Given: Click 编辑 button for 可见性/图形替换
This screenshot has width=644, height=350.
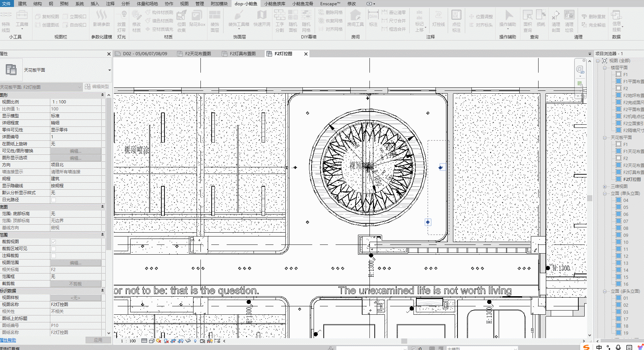Looking at the screenshot, I should (75, 151).
